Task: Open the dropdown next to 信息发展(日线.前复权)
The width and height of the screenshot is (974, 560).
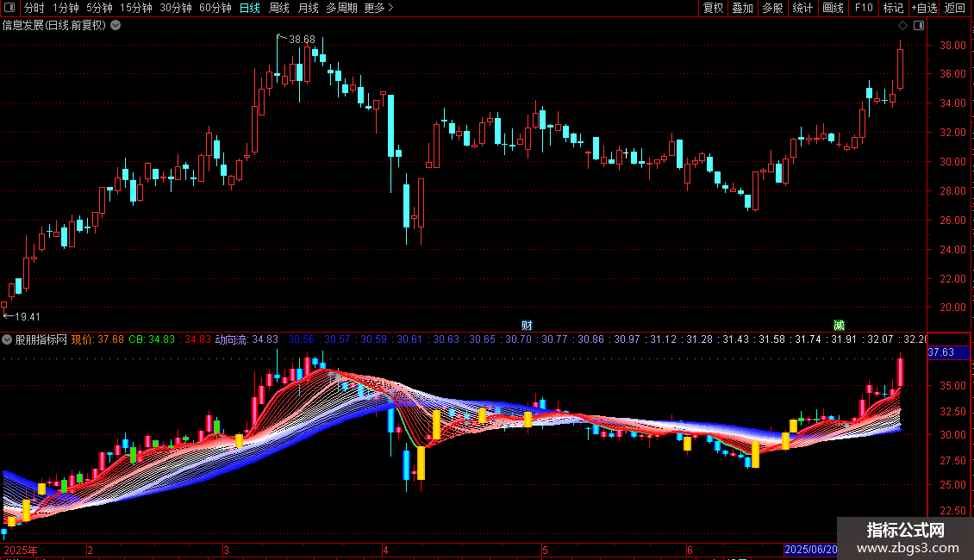Action: click(x=116, y=26)
